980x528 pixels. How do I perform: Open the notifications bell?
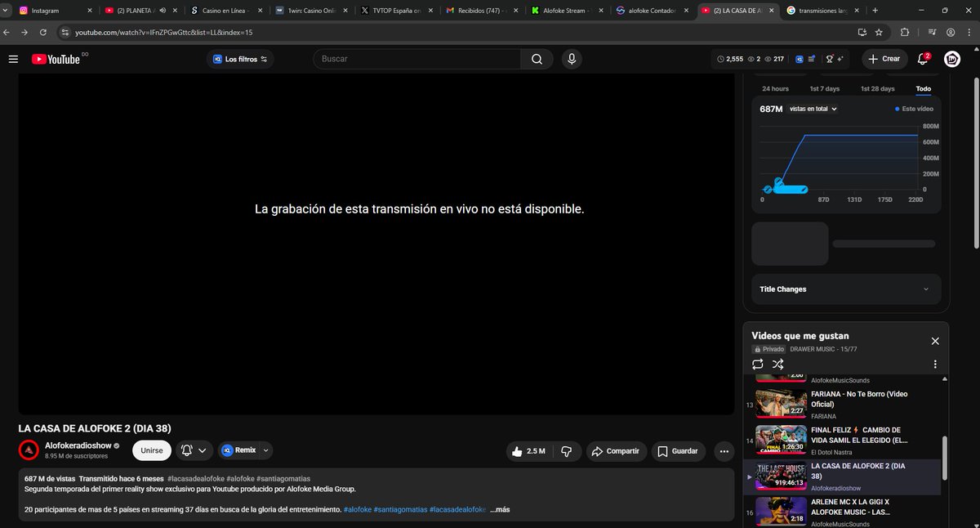[x=924, y=59]
